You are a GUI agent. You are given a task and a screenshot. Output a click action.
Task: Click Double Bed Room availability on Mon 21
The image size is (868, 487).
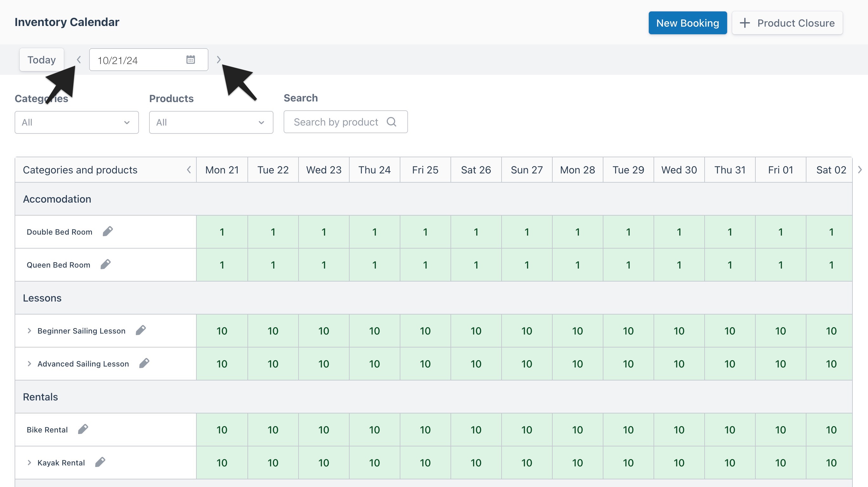[222, 232]
